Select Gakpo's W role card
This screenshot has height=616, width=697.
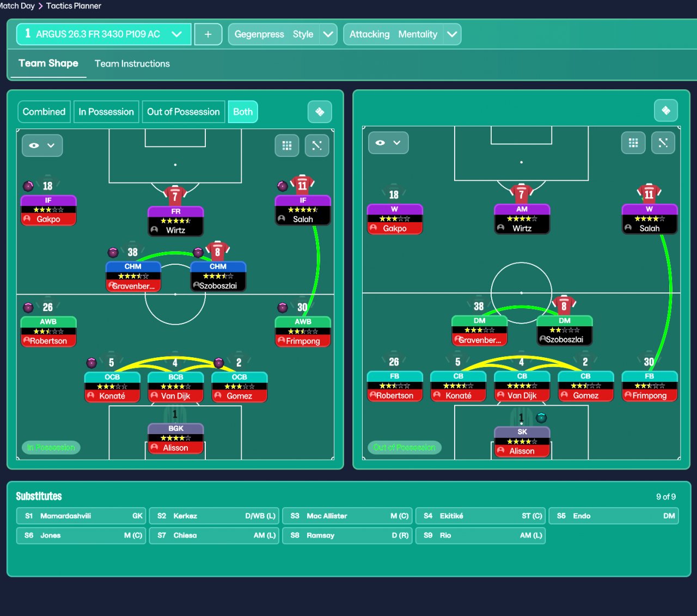[x=395, y=219]
